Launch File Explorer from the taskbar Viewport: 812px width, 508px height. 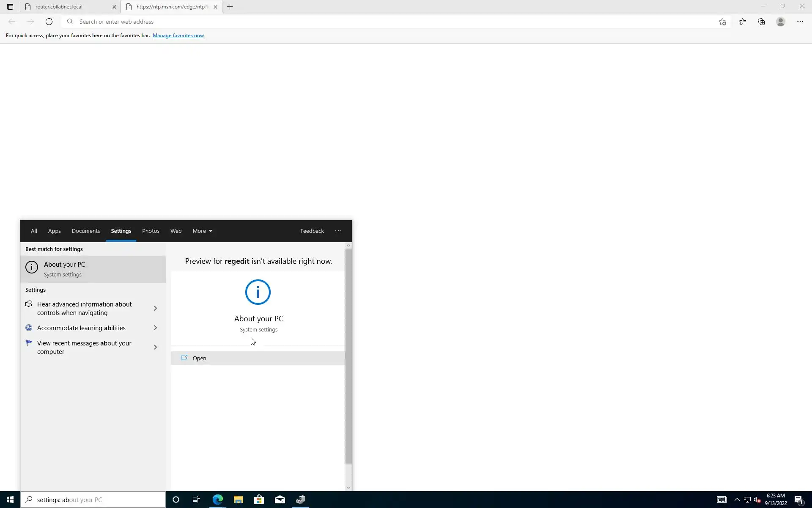click(x=238, y=500)
